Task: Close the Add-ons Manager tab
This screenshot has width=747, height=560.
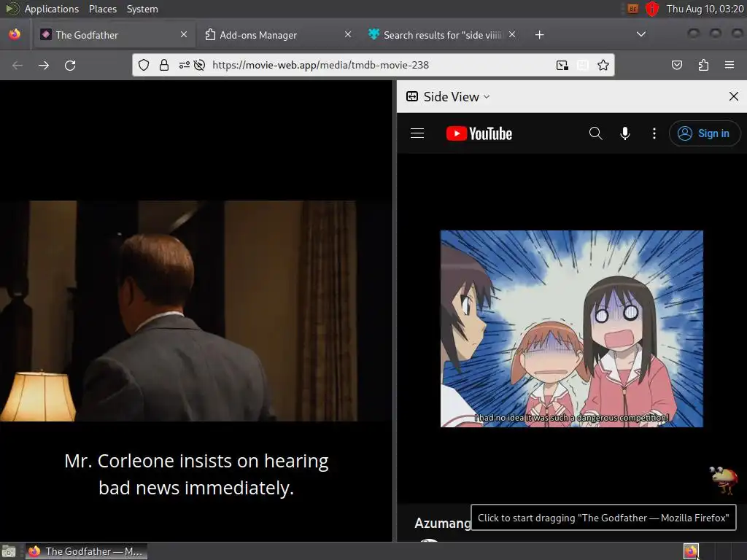Action: [x=348, y=34]
